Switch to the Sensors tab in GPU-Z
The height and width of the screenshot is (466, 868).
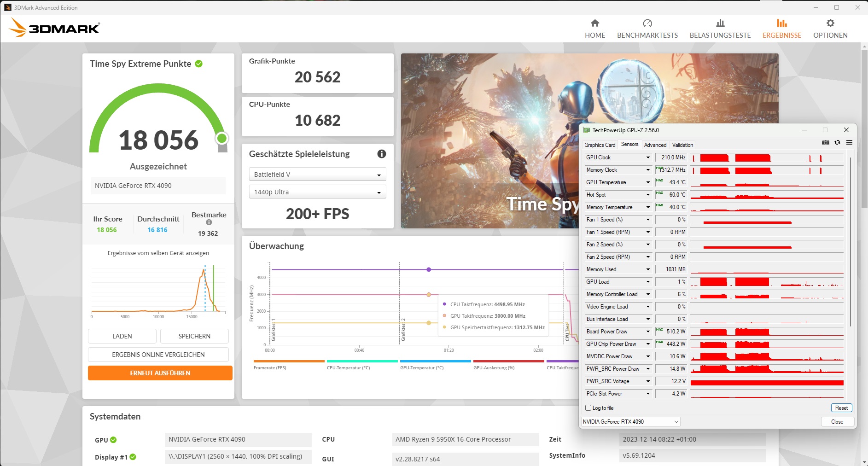(x=629, y=145)
